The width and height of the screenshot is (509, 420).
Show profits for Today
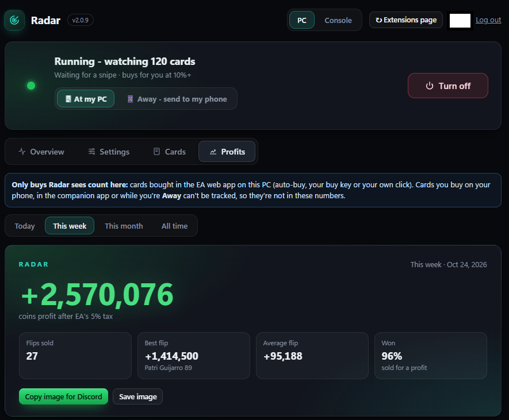(x=25, y=226)
